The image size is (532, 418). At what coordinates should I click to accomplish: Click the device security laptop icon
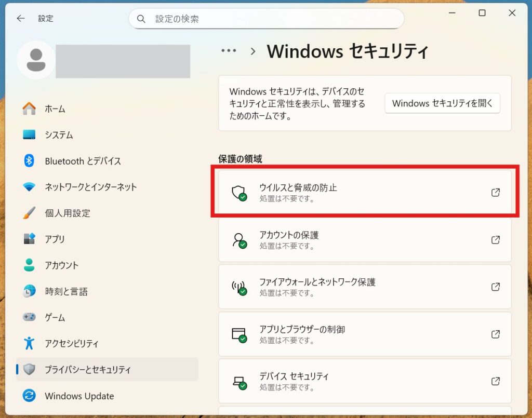click(238, 382)
